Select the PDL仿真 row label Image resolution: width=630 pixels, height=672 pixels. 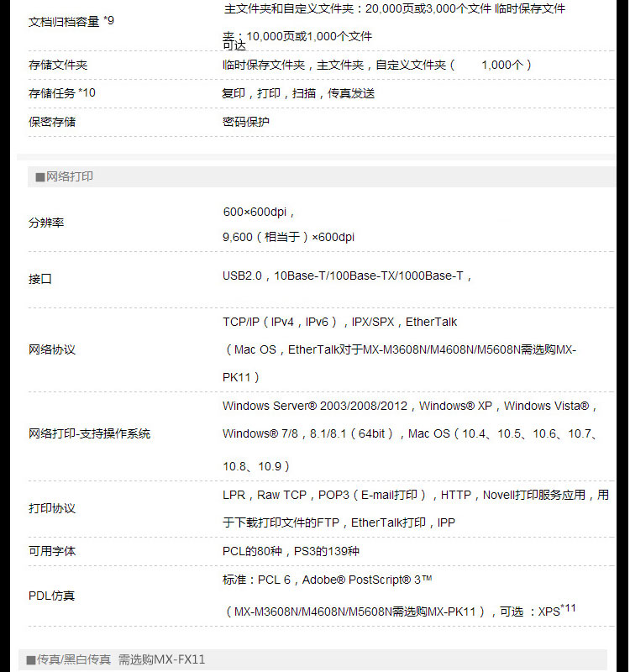(51, 596)
